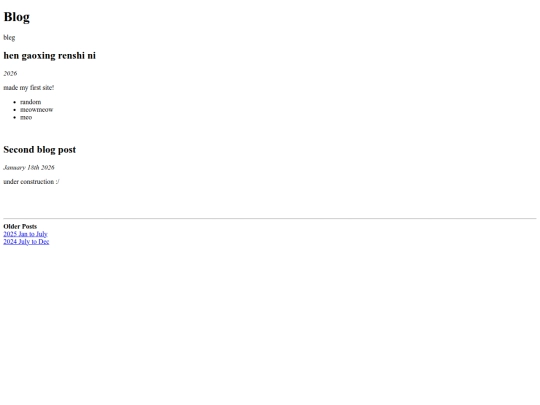Click the 'meo' list item
The image size is (540, 405).
click(x=26, y=117)
